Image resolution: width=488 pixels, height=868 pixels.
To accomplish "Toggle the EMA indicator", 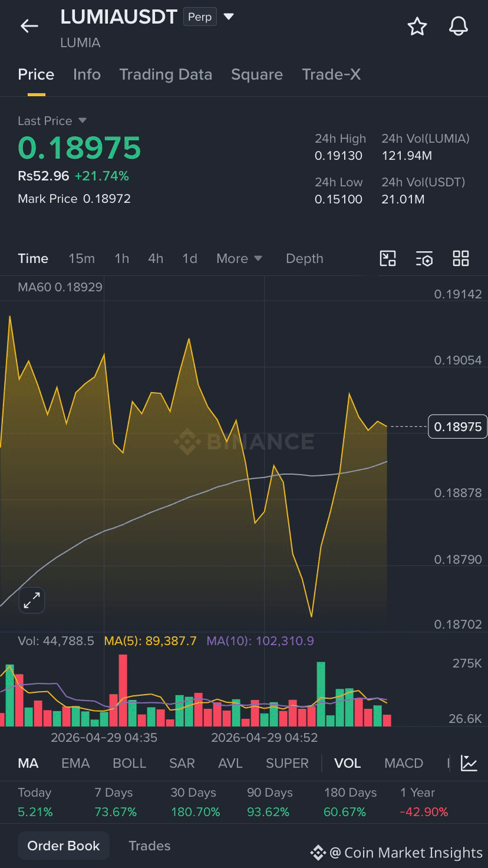I will pyautogui.click(x=75, y=763).
